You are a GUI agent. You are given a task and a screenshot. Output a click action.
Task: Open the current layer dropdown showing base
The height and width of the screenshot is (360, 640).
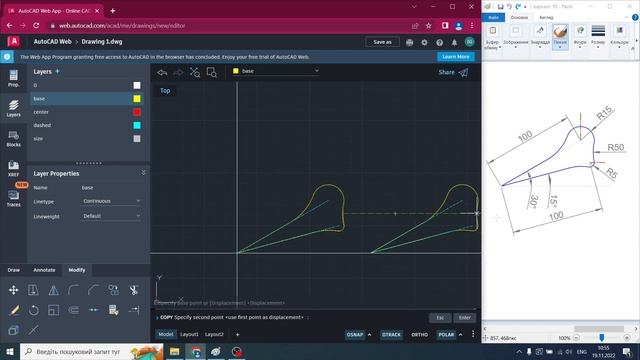click(276, 71)
